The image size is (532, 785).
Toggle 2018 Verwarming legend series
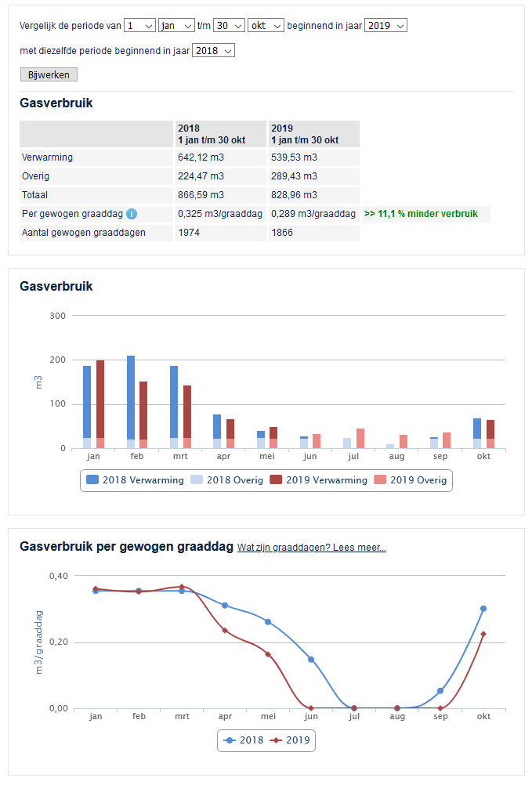coord(135,480)
